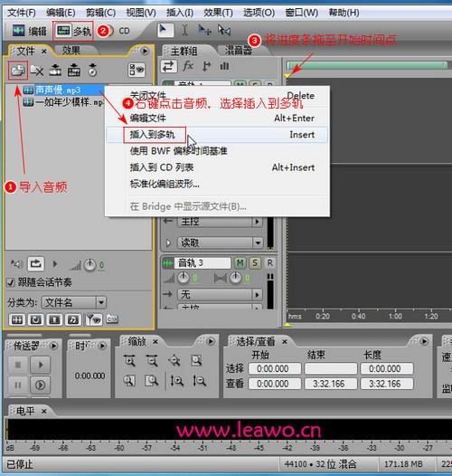Click the import file folder icon
Viewport: 452px width, 476px height.
18,71
